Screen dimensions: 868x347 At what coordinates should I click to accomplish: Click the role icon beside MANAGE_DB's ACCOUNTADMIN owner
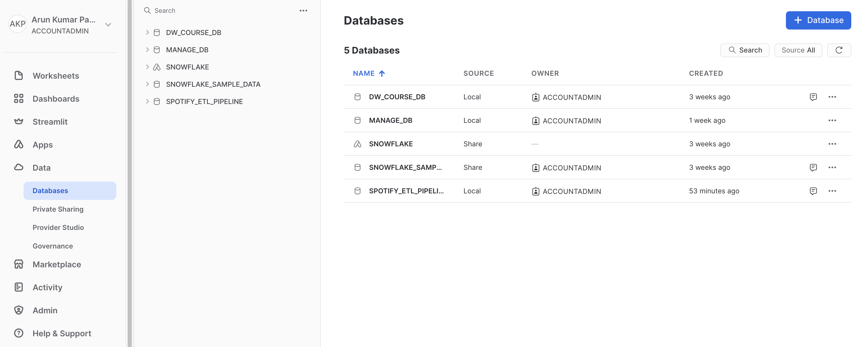[x=535, y=121]
